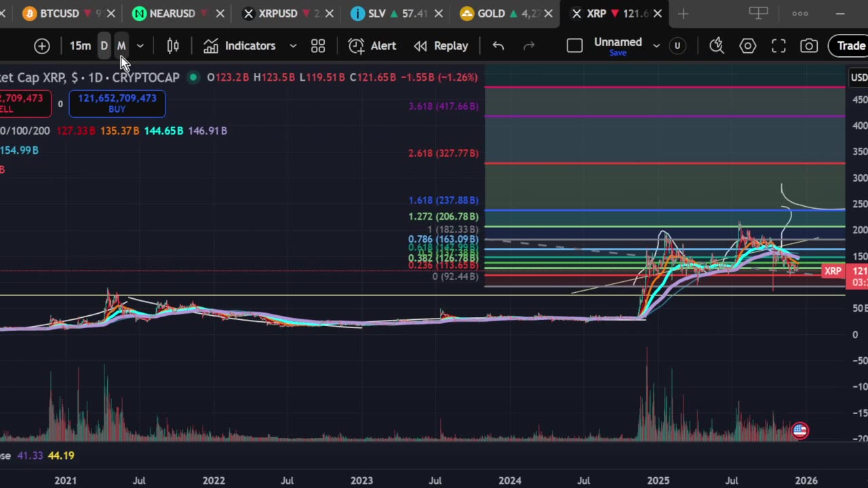Click the SELL price button
This screenshot has height=488, width=868.
click(25, 104)
